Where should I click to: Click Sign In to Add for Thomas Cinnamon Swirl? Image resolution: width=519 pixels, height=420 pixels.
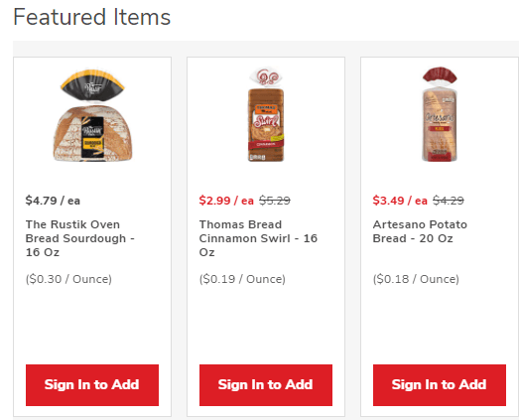[x=266, y=385]
